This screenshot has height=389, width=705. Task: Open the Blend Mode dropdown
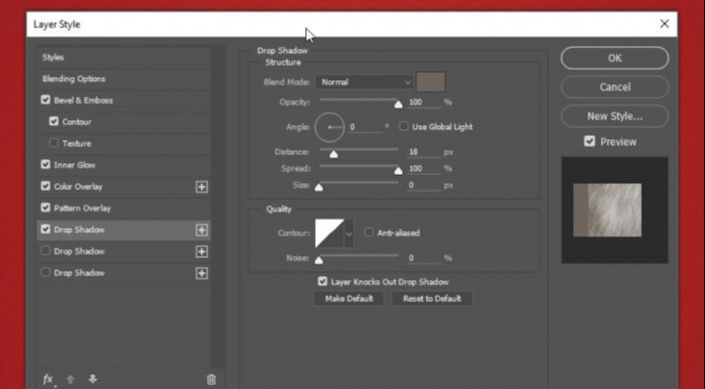(x=364, y=82)
